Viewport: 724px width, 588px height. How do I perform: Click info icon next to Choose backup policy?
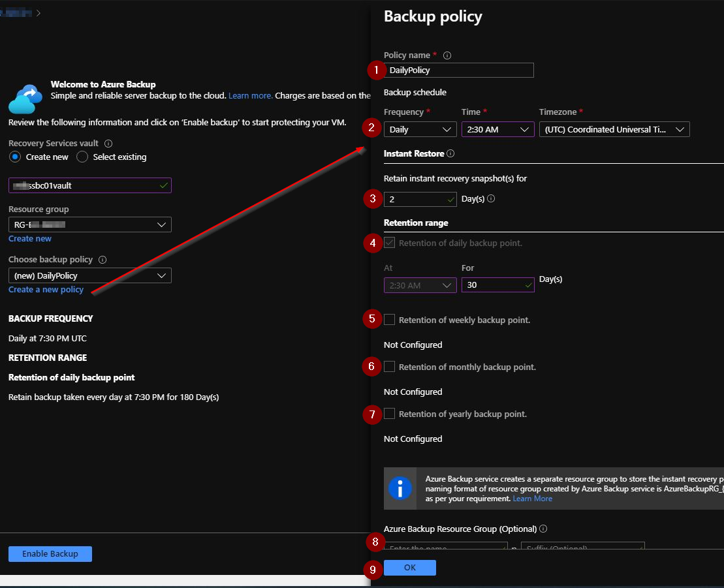point(102,260)
